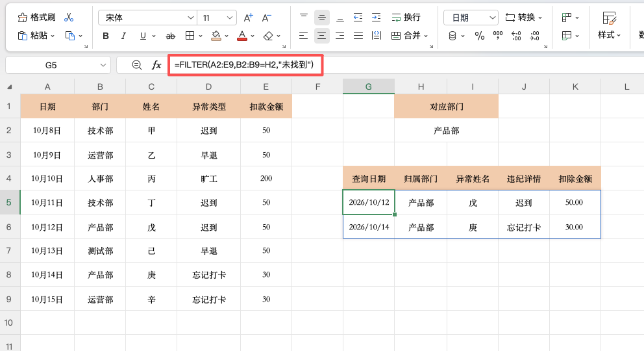Click the Paste (粘贴) button
Viewport: 644px width, 351px height.
pyautogui.click(x=33, y=36)
